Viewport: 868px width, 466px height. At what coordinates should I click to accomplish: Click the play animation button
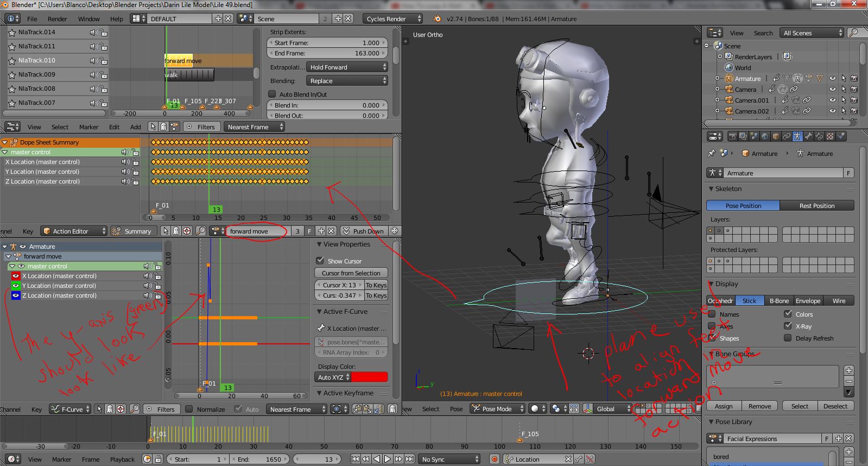point(388,459)
